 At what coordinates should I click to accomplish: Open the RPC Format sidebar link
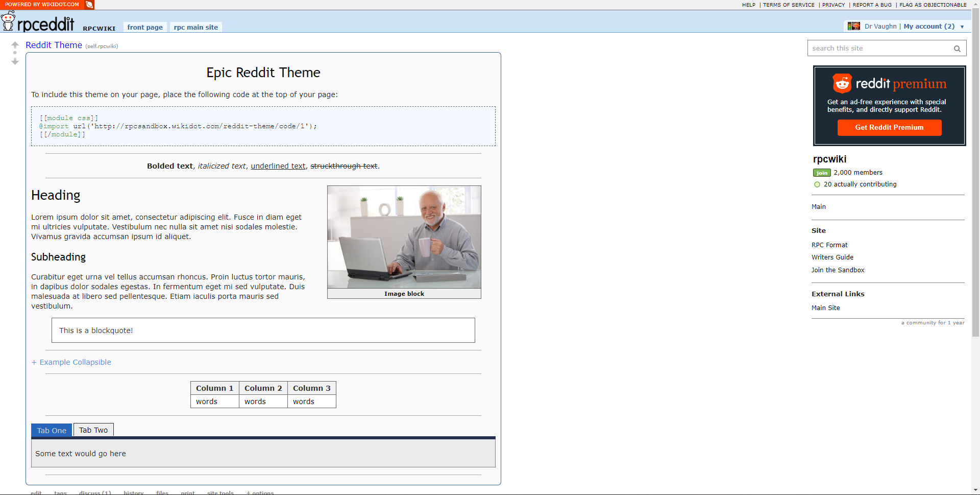pos(829,245)
